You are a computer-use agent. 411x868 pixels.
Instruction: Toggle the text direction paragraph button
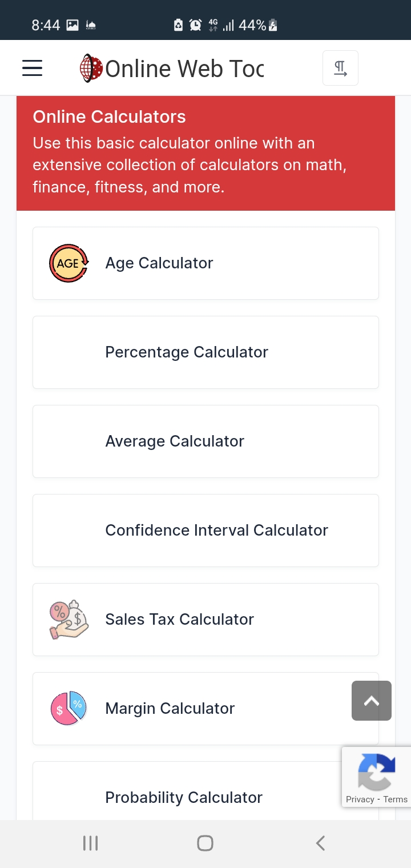click(x=340, y=68)
